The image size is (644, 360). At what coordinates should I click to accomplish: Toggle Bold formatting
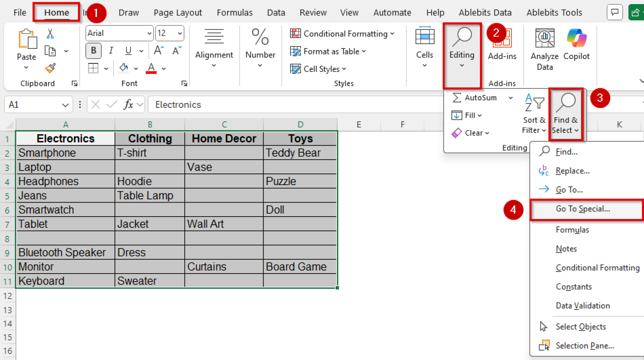[x=93, y=50]
